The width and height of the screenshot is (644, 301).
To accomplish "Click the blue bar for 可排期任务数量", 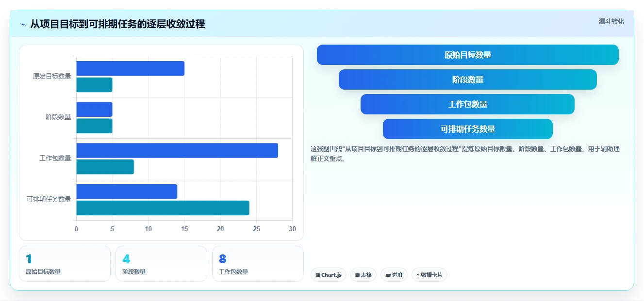I will (x=127, y=191).
